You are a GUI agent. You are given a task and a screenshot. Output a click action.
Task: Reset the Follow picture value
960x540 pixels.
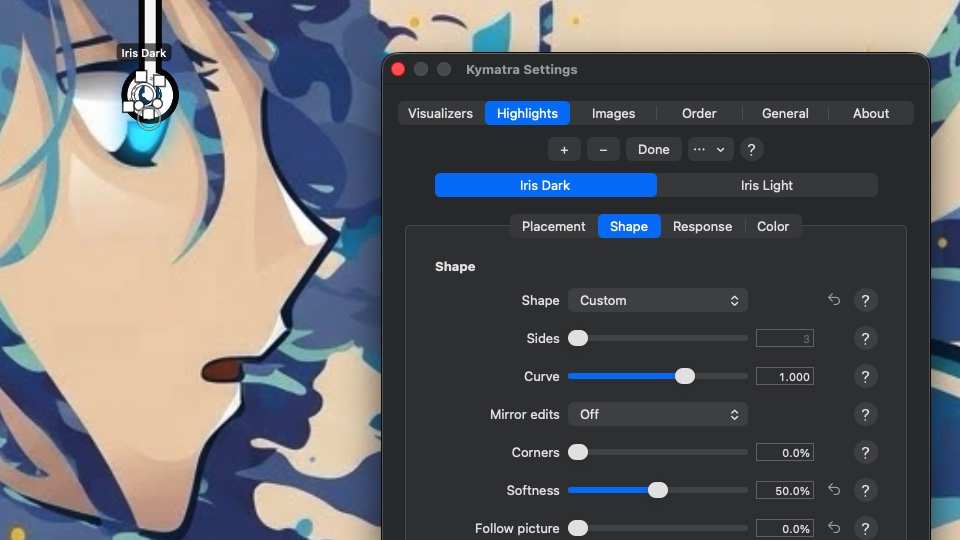[x=834, y=528]
